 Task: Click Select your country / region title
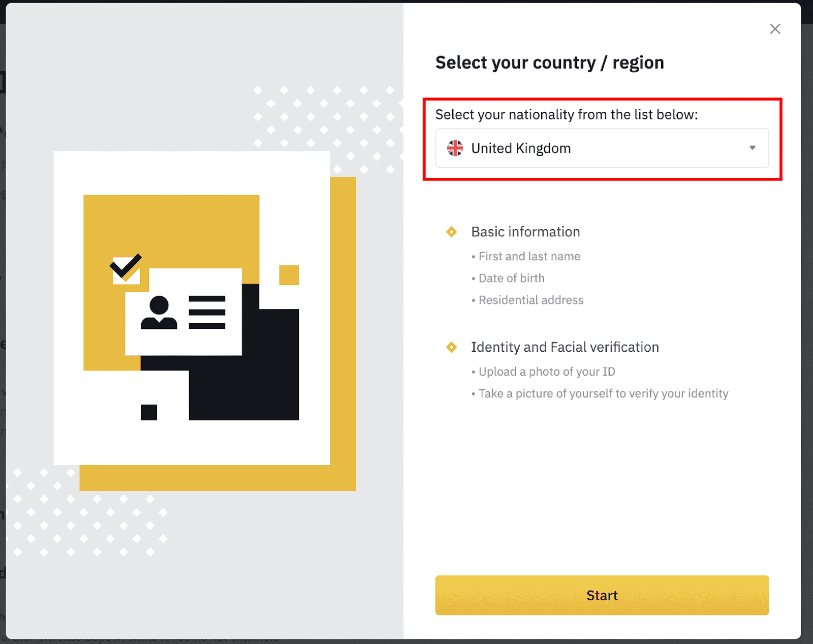click(x=549, y=62)
